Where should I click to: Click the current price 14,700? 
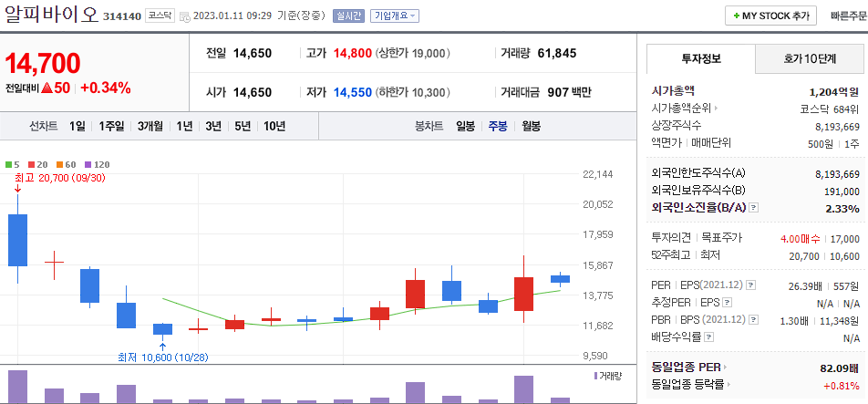pyautogui.click(x=43, y=64)
